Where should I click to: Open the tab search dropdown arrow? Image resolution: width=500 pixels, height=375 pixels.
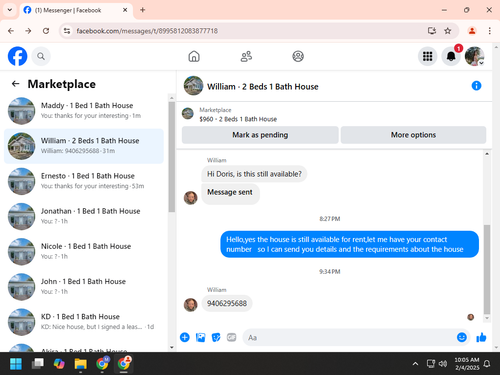pyautogui.click(x=10, y=10)
